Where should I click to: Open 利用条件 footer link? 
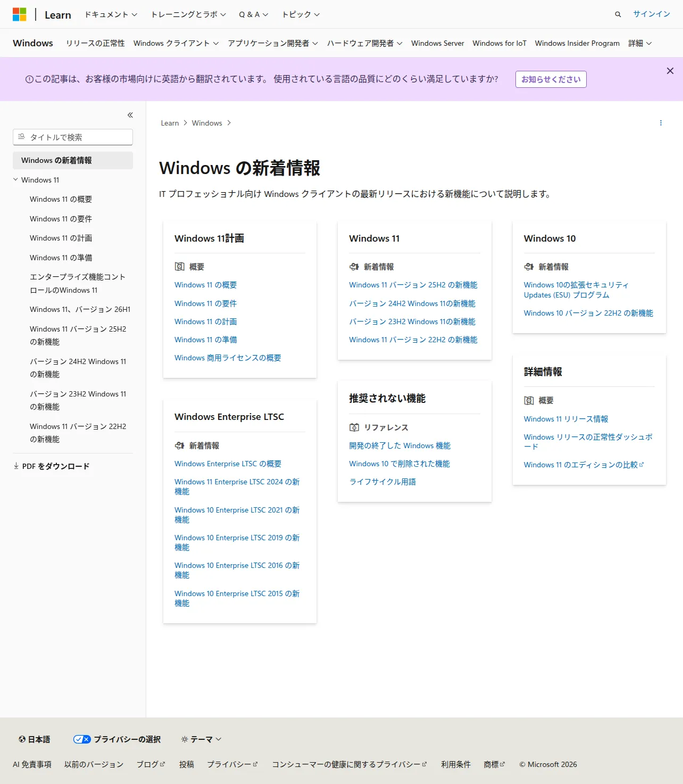(456, 764)
